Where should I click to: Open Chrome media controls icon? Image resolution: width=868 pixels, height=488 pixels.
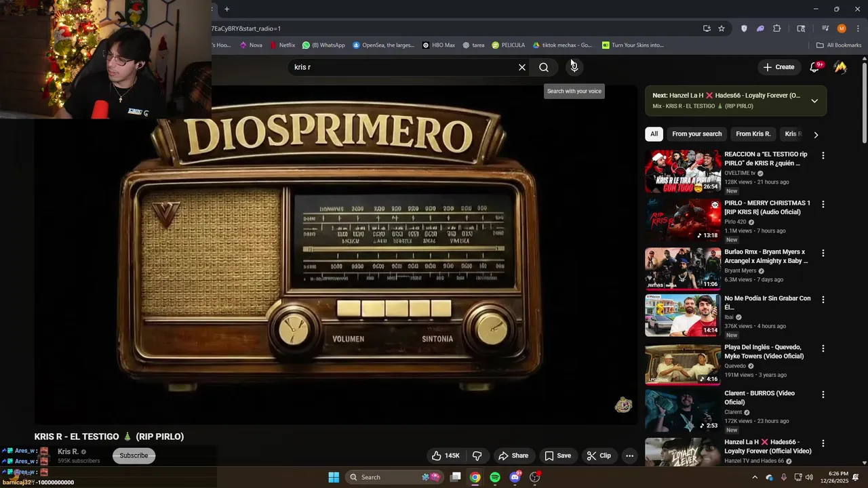tap(825, 28)
